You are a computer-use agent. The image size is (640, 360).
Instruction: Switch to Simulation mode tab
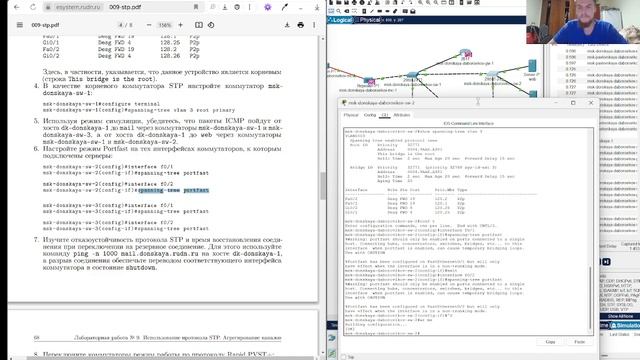tap(625, 325)
